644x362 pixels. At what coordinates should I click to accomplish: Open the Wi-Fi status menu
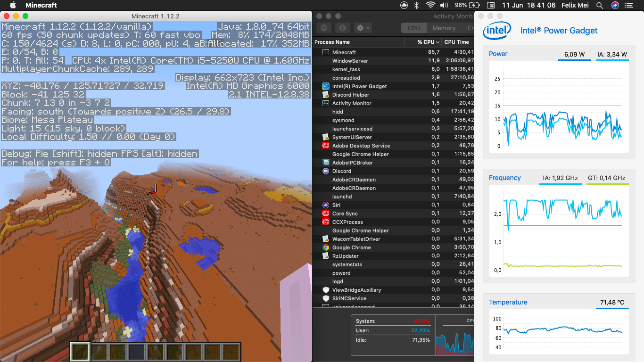pyautogui.click(x=430, y=5)
